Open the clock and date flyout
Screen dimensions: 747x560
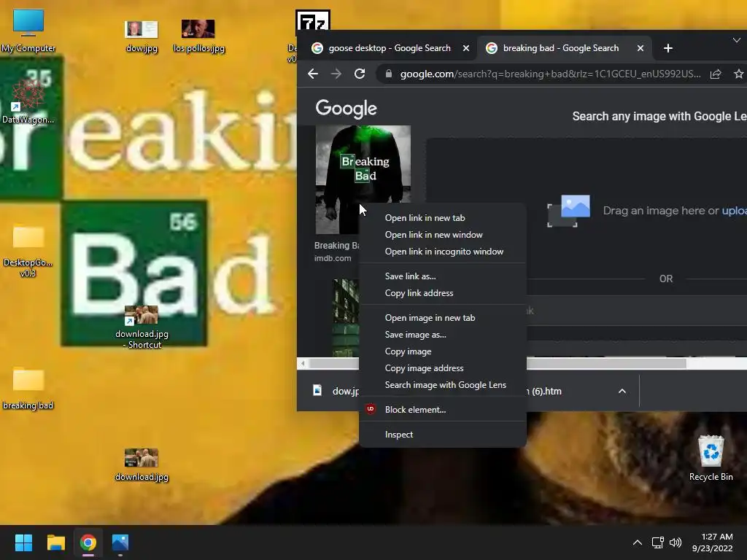pyautogui.click(x=712, y=542)
